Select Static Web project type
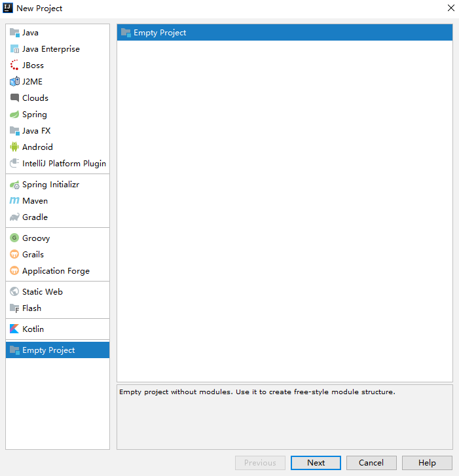 [x=58, y=292]
